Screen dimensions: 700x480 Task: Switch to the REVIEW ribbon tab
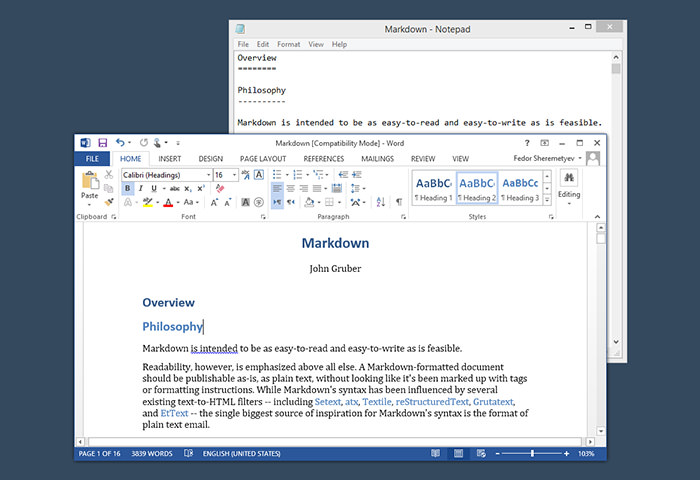click(423, 159)
